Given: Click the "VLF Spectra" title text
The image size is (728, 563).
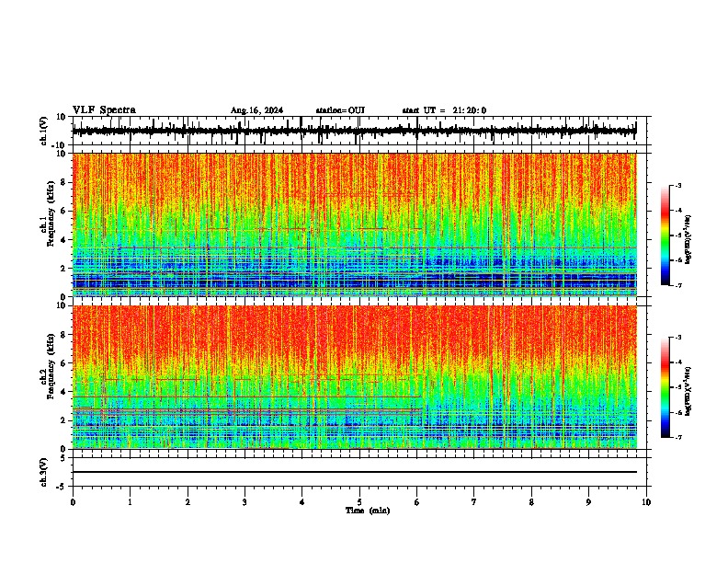Looking at the screenshot, I should point(104,110).
